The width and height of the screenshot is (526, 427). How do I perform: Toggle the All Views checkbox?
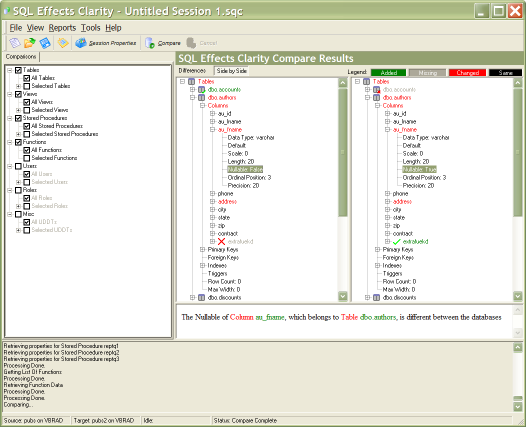27,102
